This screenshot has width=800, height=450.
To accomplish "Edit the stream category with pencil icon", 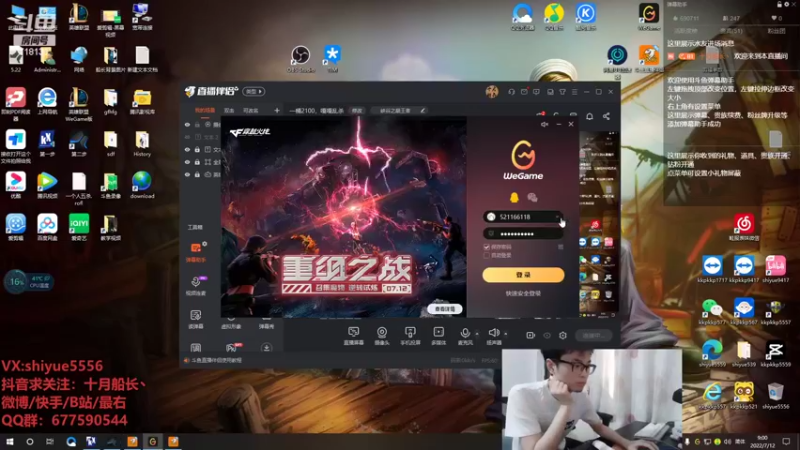I will point(422,110).
